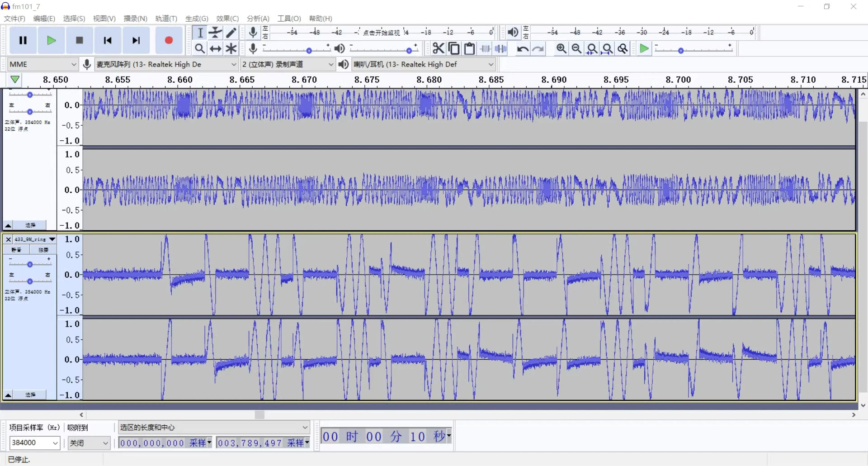Click Select button of 433_9M_ring track
The width and height of the screenshot is (868, 466).
click(30, 395)
